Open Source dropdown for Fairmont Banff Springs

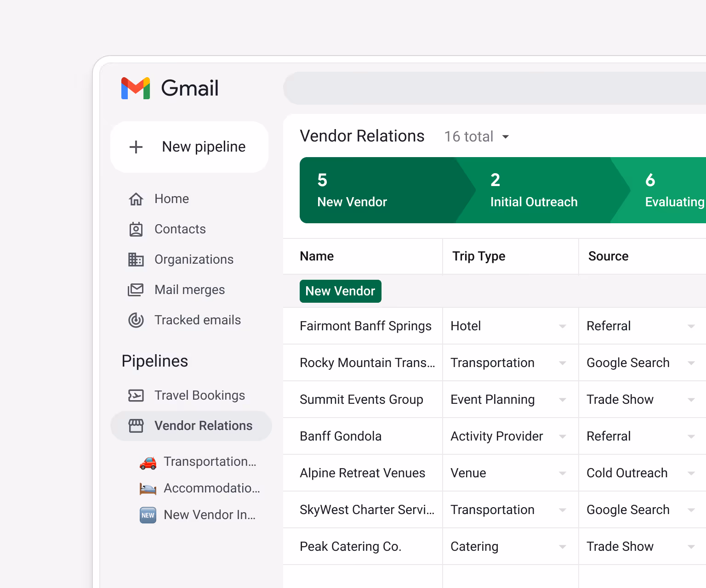point(691,326)
